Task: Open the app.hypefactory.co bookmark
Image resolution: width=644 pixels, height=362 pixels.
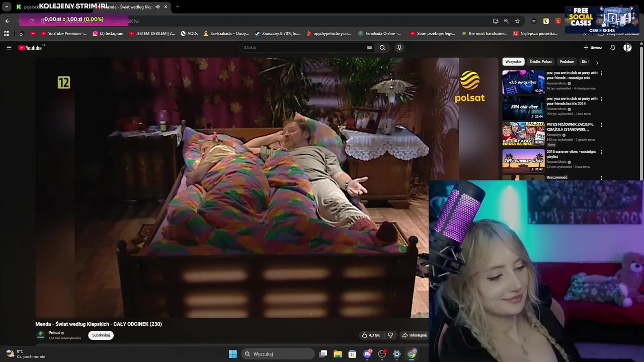Action: [x=329, y=34]
